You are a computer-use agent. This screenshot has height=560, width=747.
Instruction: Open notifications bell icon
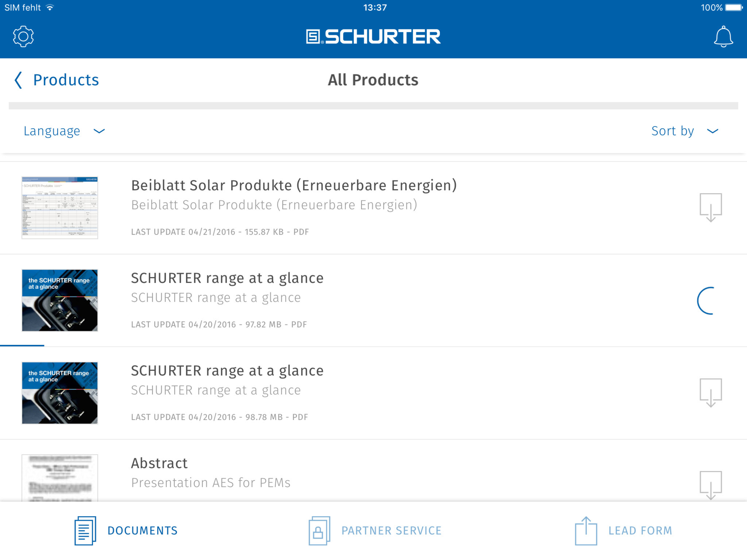723,36
